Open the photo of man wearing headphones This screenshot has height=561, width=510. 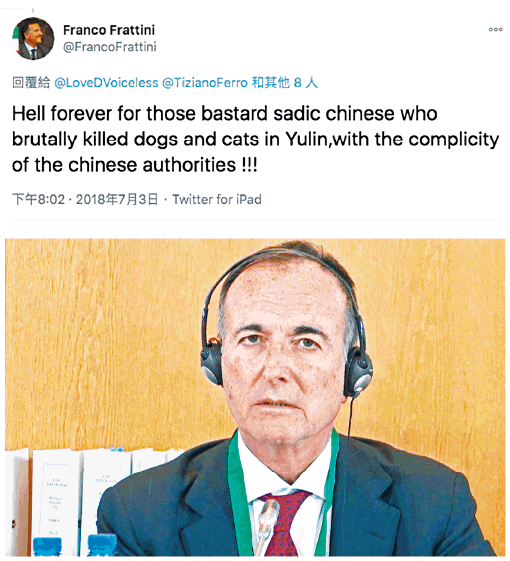coord(255,397)
